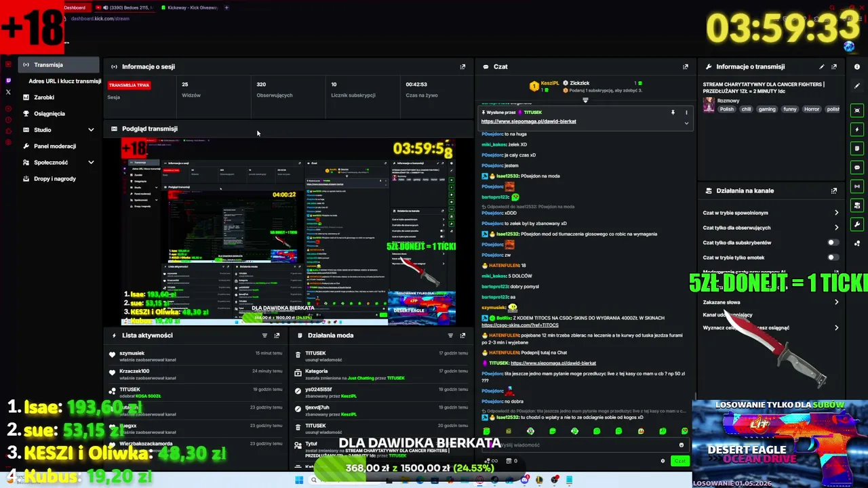
Task: Pop out the Działania na kanale panel
Action: tap(834, 190)
